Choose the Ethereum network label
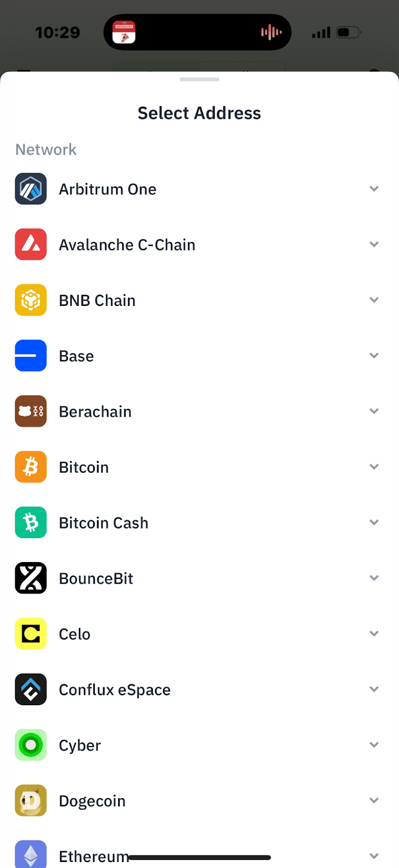 coord(93,856)
